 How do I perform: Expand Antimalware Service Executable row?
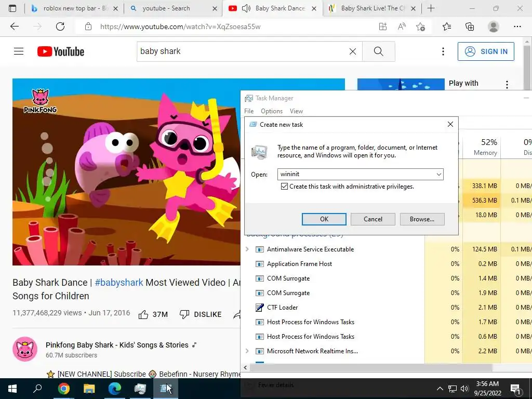pos(247,249)
